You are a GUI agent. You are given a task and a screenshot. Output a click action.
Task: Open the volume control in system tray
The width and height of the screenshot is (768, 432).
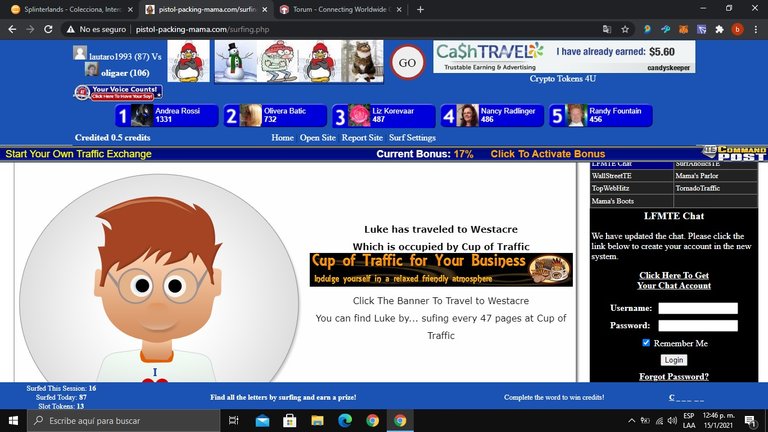coord(672,420)
